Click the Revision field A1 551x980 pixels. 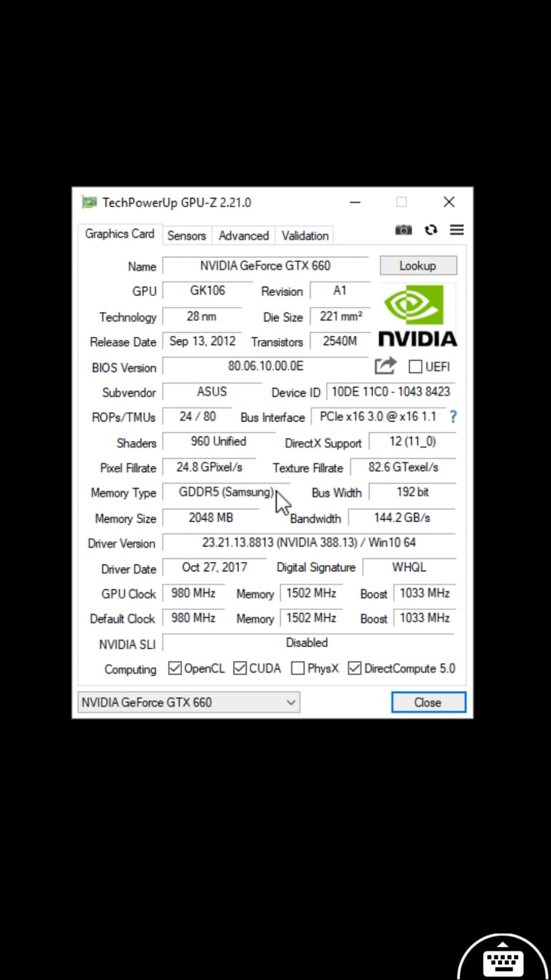tap(340, 291)
